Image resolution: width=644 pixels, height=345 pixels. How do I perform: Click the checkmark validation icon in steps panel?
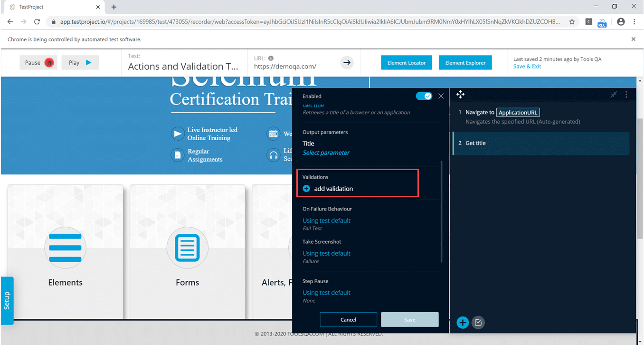478,323
